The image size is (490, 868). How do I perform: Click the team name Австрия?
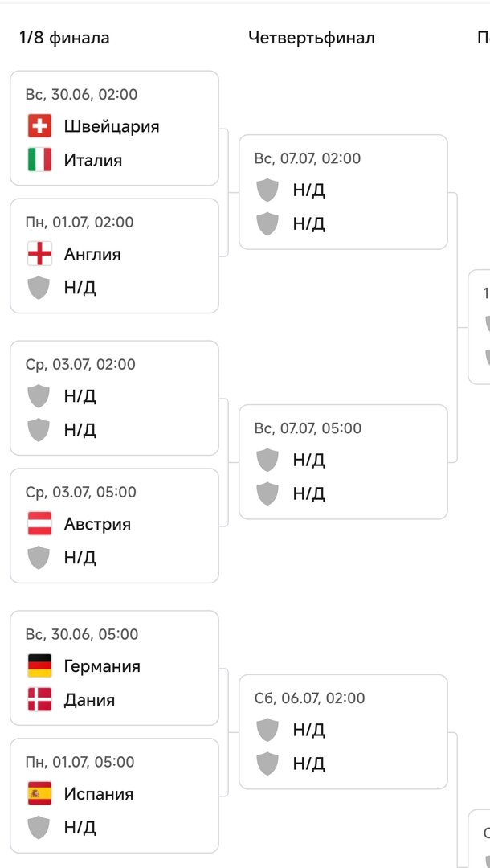pos(97,524)
